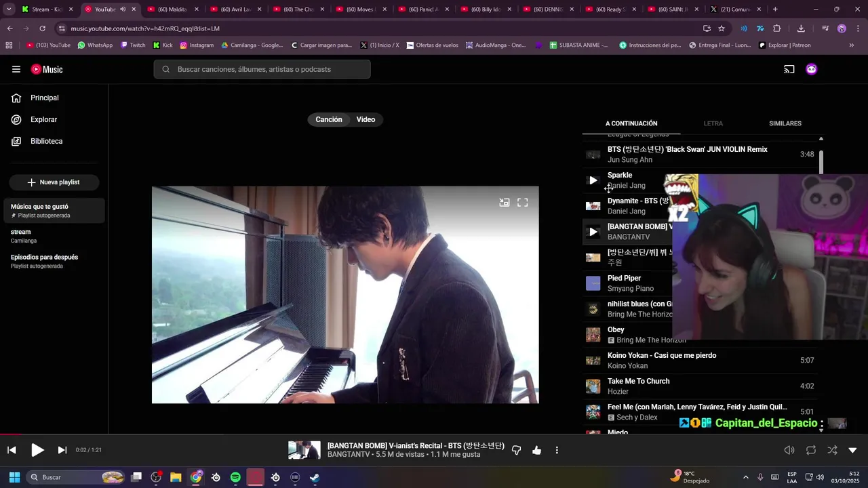Select Obey by Bring Me The Horizon
The width and height of the screenshot is (868, 488).
628,335
